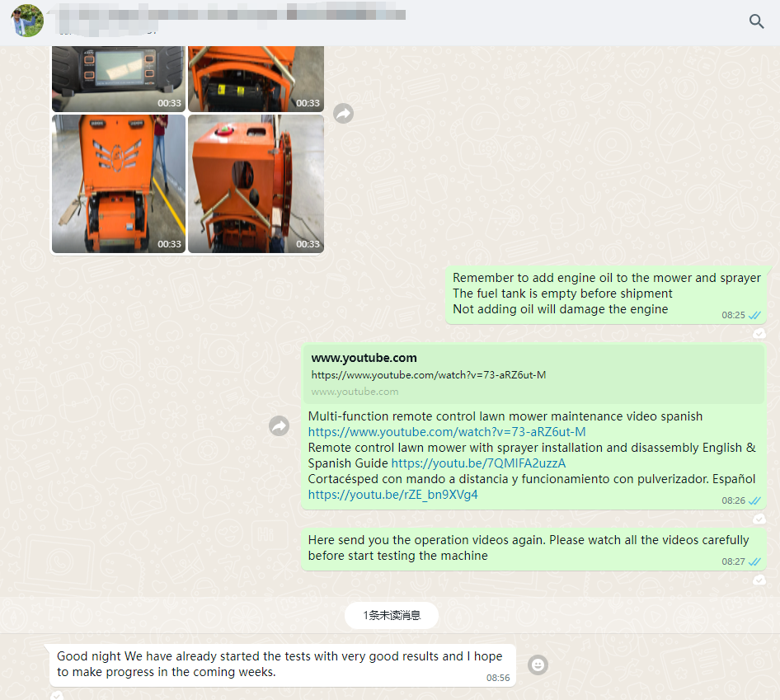Open the youtu.be/7QMIFA2uzzA guide link
Viewport: 780px width, 700px height.
(x=478, y=463)
